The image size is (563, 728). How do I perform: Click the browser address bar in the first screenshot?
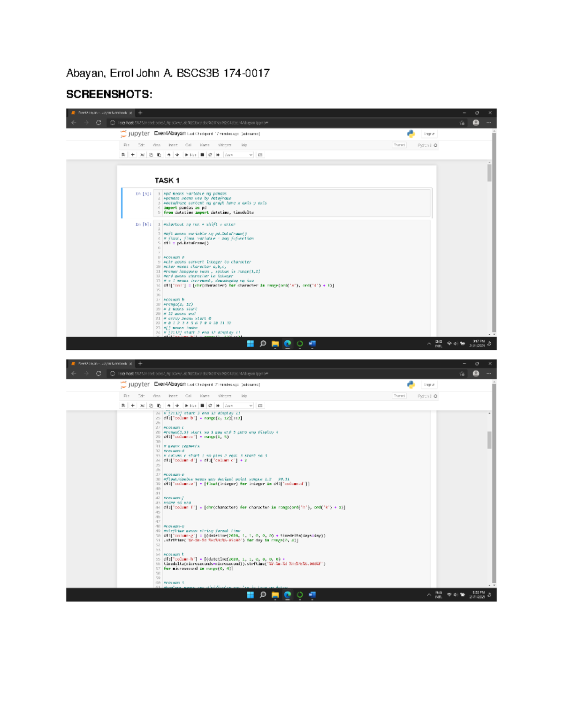[281, 123]
